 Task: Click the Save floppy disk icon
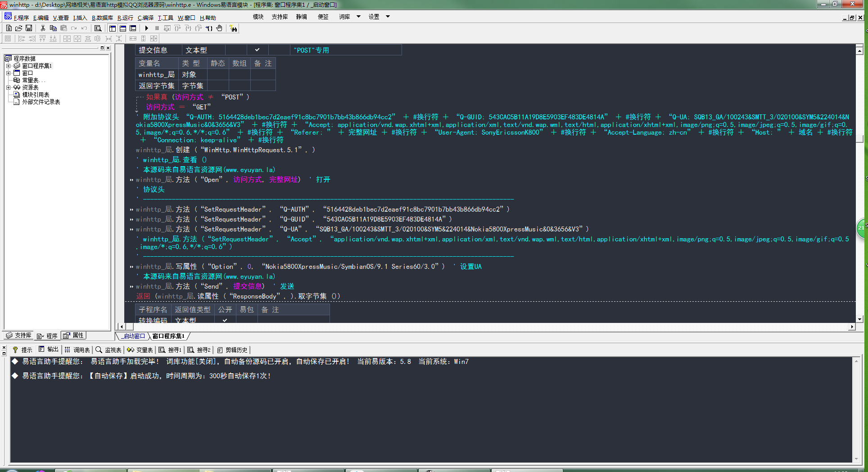(29, 28)
